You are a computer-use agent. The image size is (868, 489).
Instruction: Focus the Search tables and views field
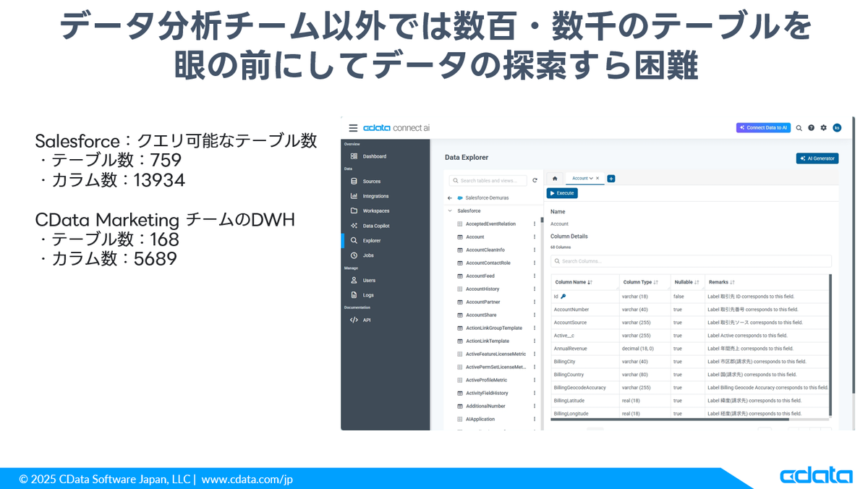click(x=488, y=181)
